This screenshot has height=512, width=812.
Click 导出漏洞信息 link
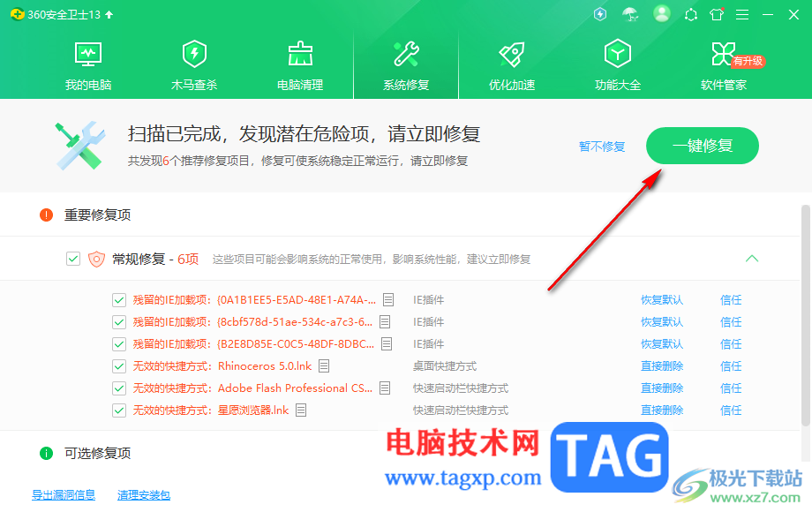pyautogui.click(x=64, y=495)
